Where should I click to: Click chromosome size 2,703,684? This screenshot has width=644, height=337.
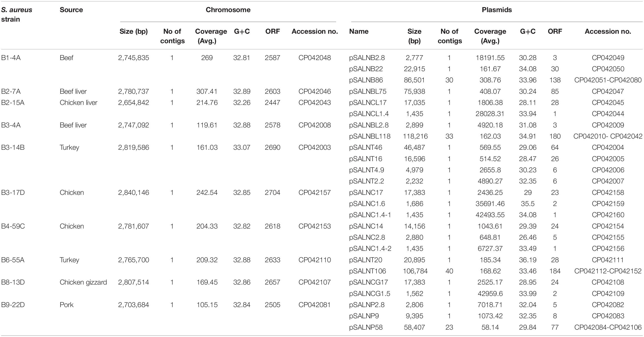(x=133, y=305)
